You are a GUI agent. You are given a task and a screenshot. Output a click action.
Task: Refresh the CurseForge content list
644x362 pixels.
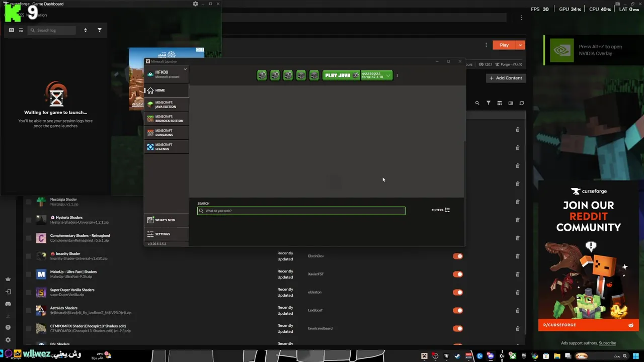(x=522, y=103)
